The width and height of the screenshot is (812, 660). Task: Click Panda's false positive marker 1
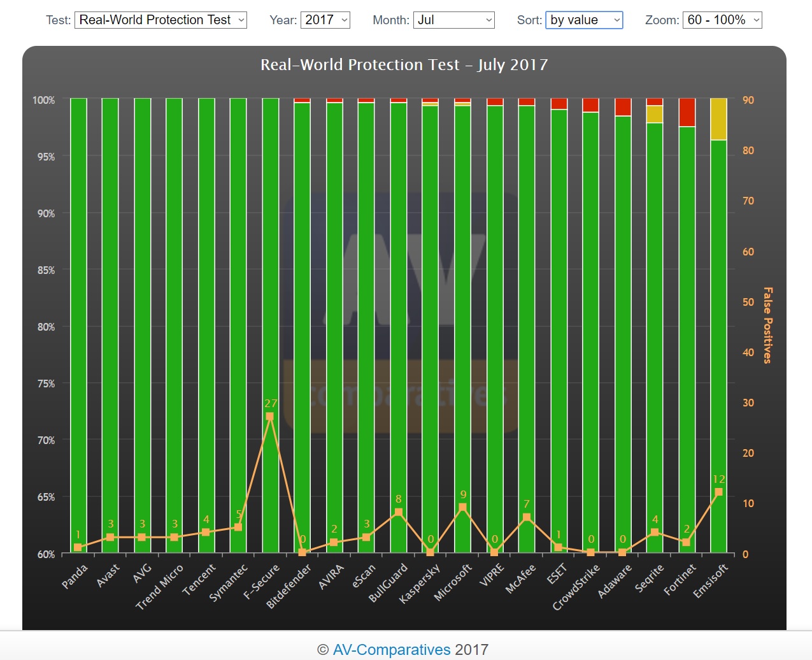tap(78, 547)
